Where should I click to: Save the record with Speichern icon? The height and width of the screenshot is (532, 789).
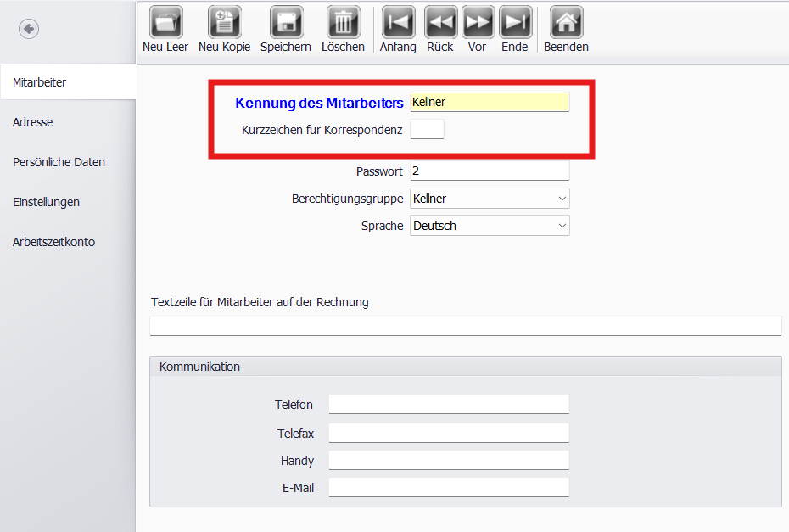pyautogui.click(x=286, y=22)
